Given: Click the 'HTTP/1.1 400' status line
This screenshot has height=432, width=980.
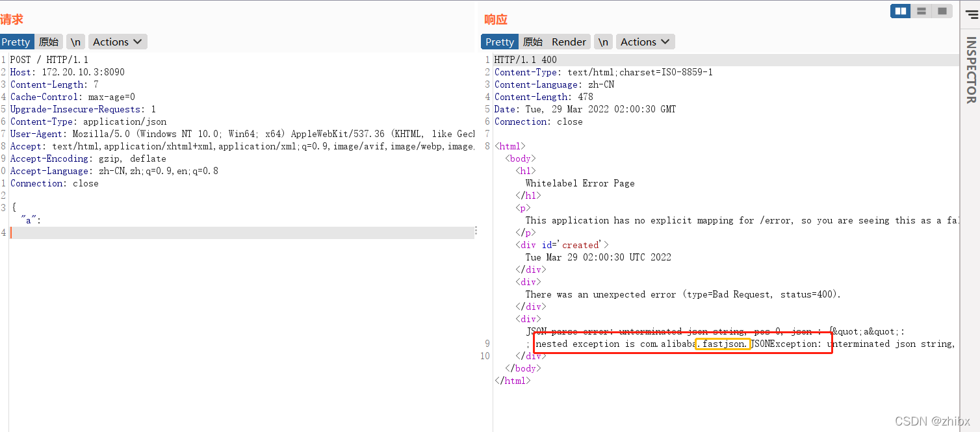Looking at the screenshot, I should tap(526, 60).
